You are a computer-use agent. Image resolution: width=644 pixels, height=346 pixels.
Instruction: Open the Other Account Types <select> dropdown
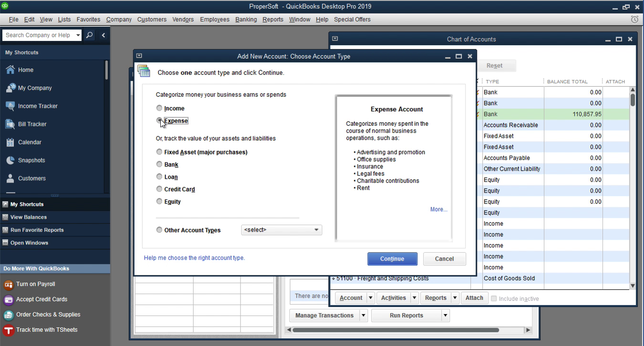[281, 230]
